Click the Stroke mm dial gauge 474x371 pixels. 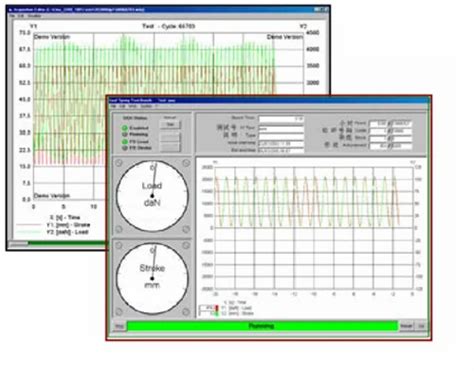[152, 278]
